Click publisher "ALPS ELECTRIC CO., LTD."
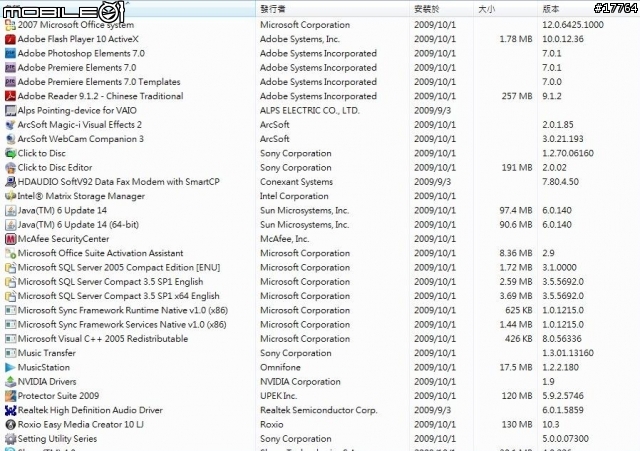Screen dimensions: 640x451 tap(309, 111)
